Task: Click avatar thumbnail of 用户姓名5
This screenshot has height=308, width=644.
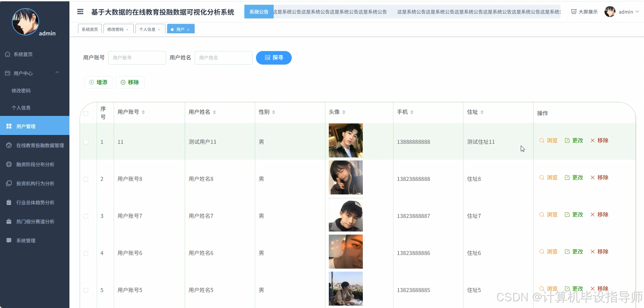Action: click(346, 289)
